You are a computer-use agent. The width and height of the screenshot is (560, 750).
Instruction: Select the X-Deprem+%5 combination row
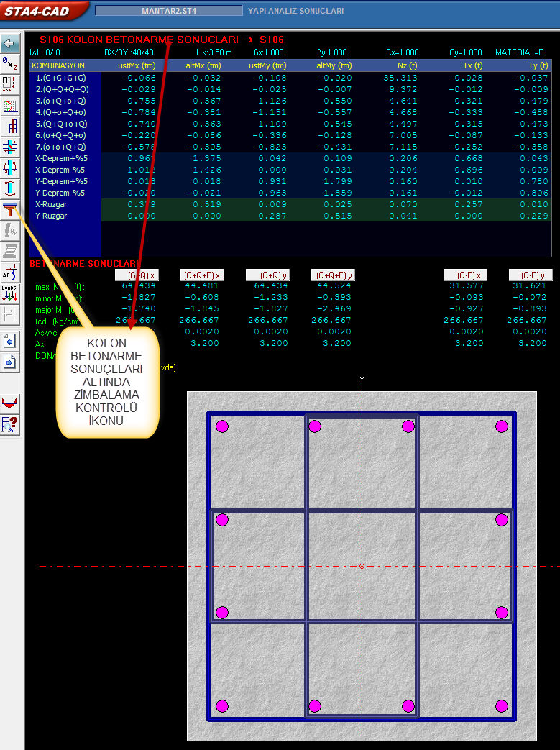point(65,158)
